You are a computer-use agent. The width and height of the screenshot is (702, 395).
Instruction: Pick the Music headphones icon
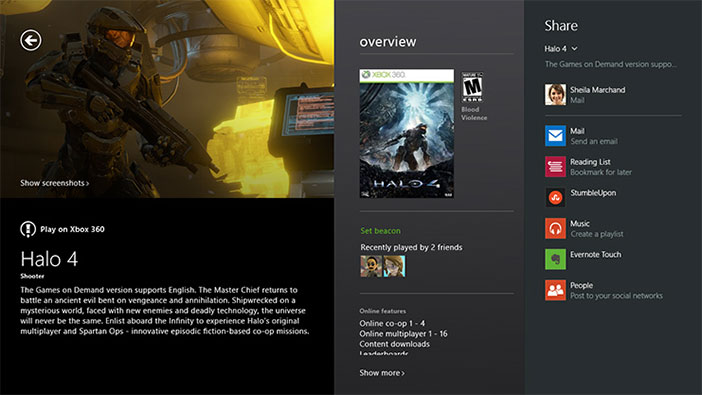coord(555,228)
